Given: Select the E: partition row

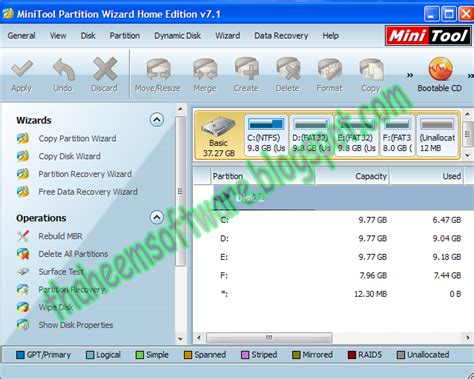Looking at the screenshot, I should coord(333,257).
